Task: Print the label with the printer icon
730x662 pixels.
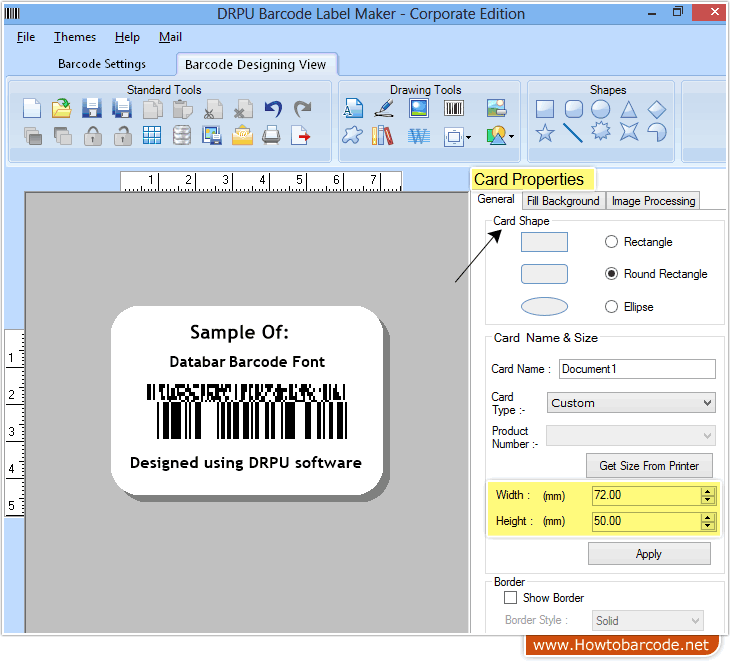Action: [x=271, y=135]
